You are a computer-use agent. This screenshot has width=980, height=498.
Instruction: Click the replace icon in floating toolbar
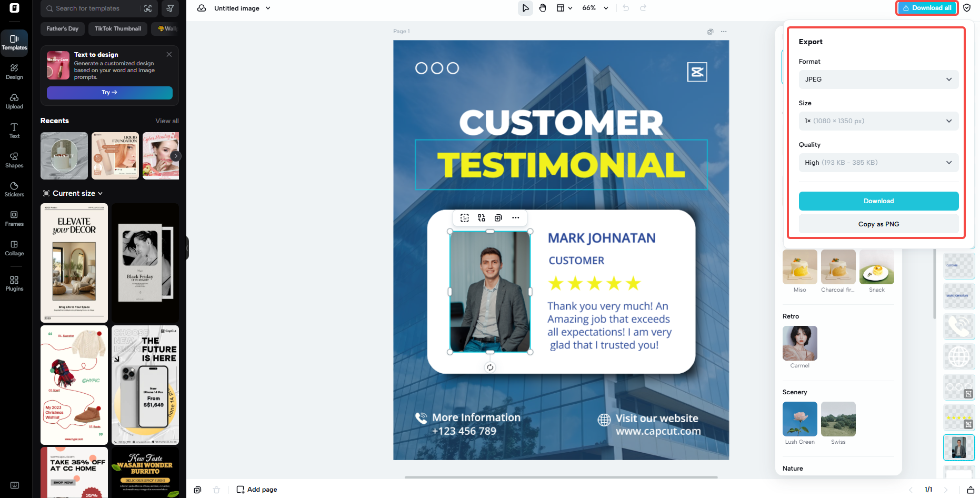click(x=482, y=218)
